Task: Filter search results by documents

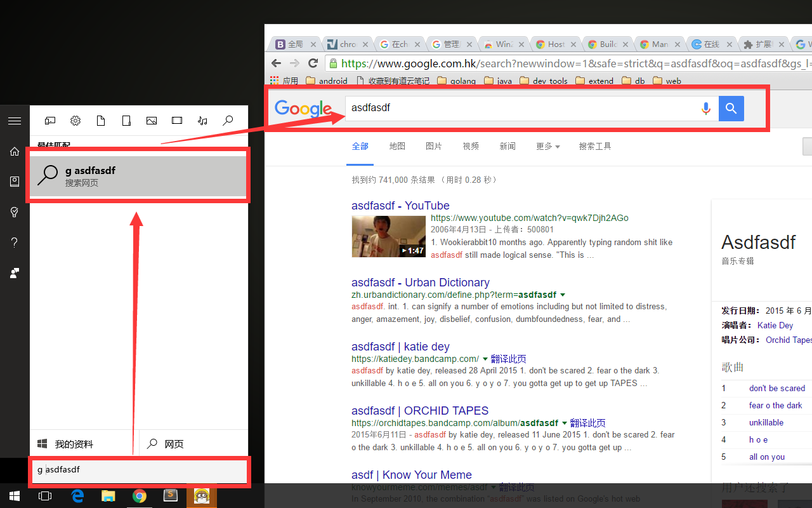Action: pos(101,121)
